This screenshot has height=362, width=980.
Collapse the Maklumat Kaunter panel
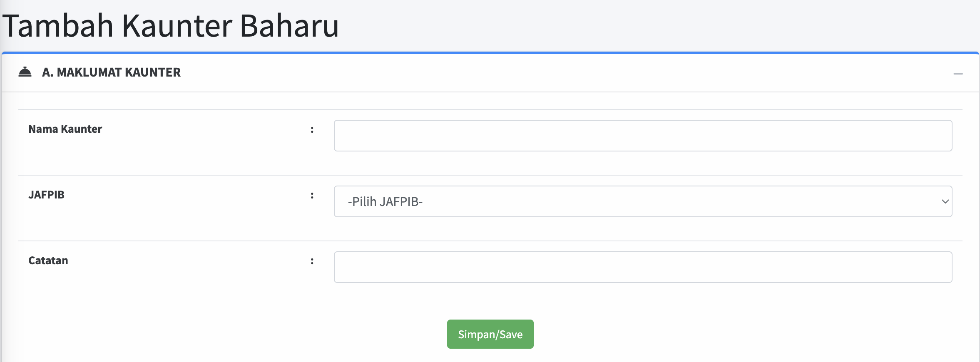click(958, 74)
